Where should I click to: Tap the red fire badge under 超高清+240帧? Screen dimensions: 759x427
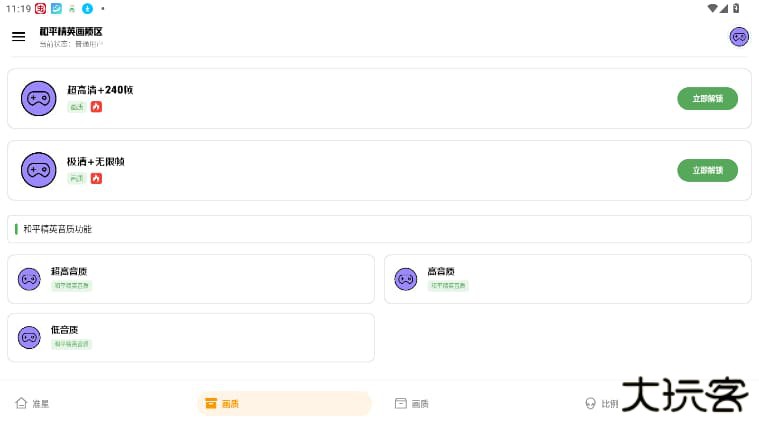click(x=96, y=107)
